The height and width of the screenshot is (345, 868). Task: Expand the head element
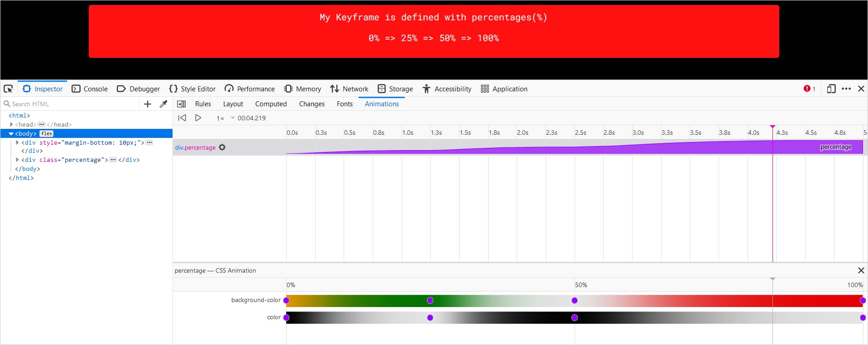point(11,124)
